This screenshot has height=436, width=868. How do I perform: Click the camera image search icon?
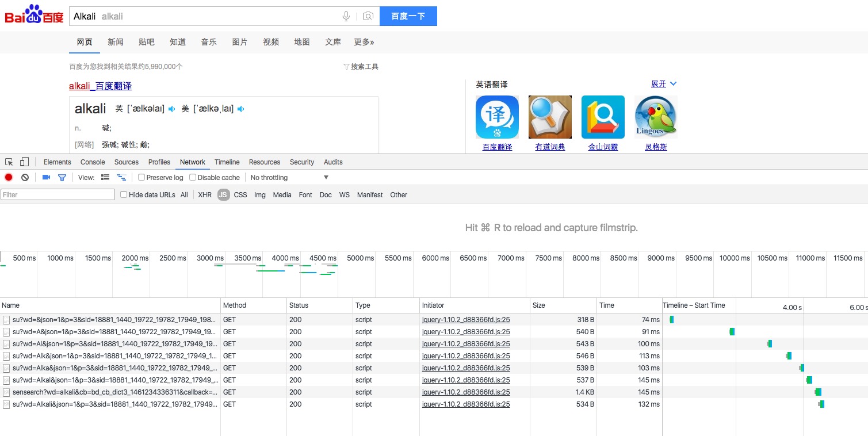pos(368,16)
